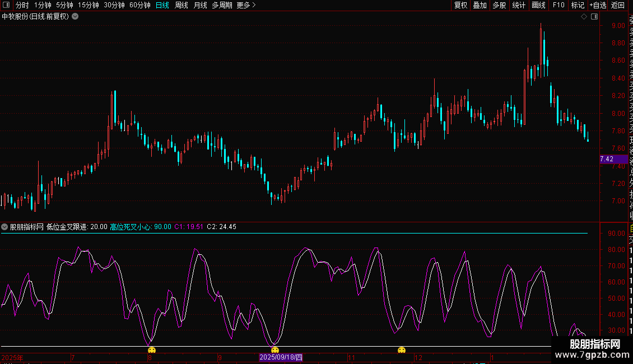Image resolution: width=633 pixels, height=364 pixels.
Task: Switch to the 周线 weekly period tab
Action: point(181,5)
